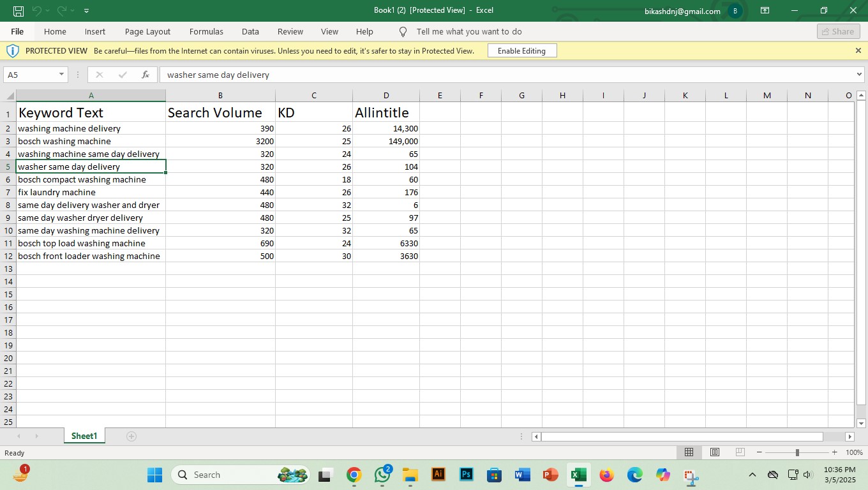
Task: Click the horizontal scrollbar left arrow
Action: [536, 436]
